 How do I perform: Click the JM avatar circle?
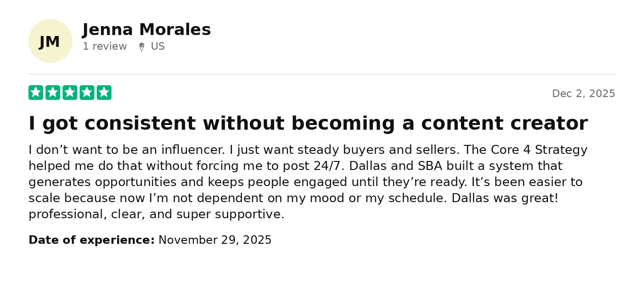[50, 41]
